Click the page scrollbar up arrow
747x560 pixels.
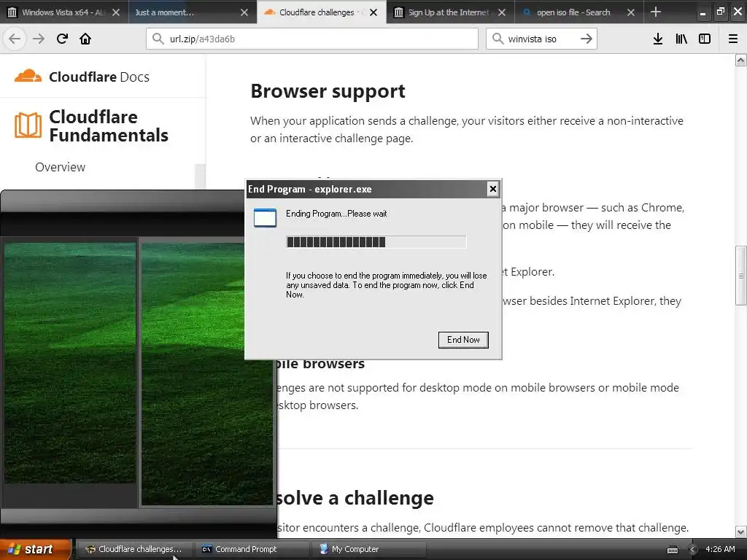(x=741, y=60)
